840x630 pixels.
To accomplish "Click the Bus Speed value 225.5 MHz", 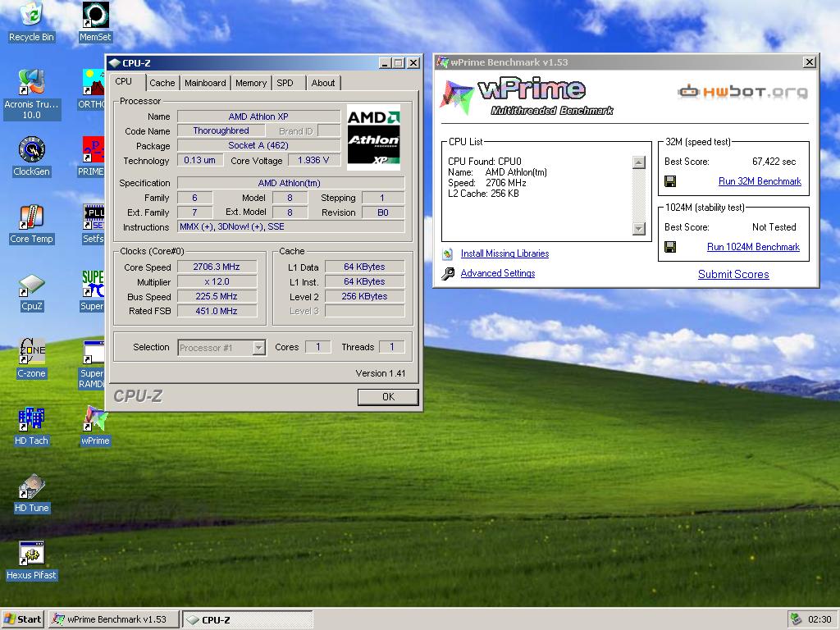I will pyautogui.click(x=217, y=296).
